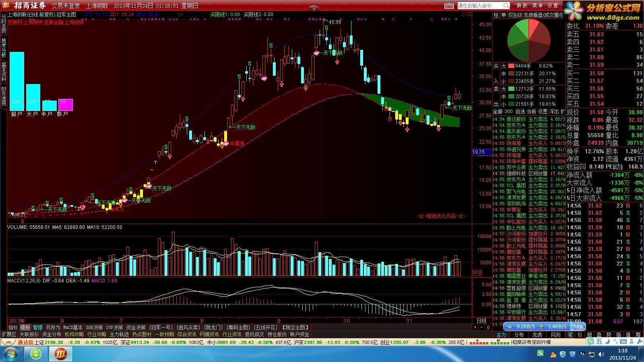Open the green browser taskbar icon
This screenshot has height=362, width=644.
(x=36, y=354)
